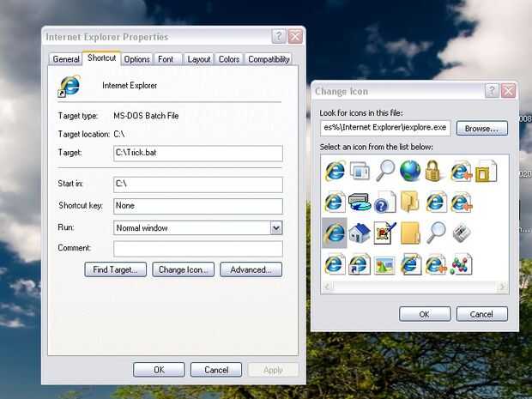Image resolution: width=532 pixels, height=399 pixels.
Task: Click the Target location value C:\
Action: click(119, 134)
